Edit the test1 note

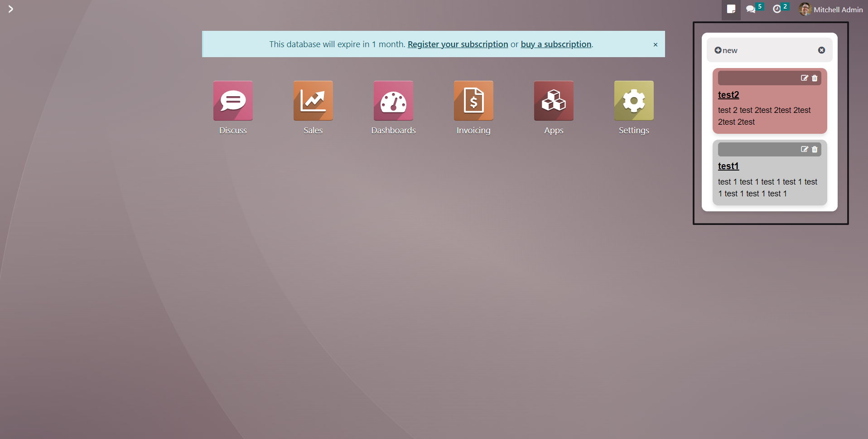804,149
